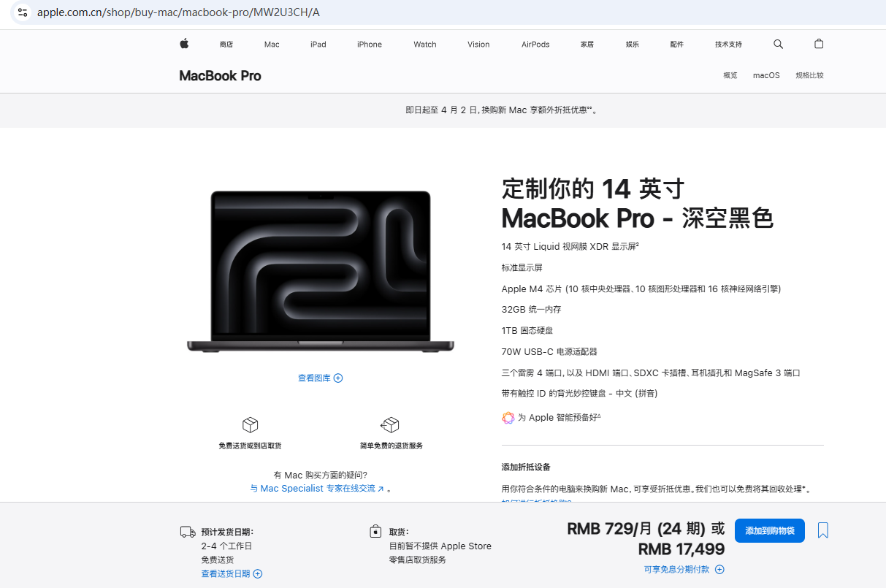The height and width of the screenshot is (588, 886).
Task: Open the Vision menu item
Action: pos(478,45)
